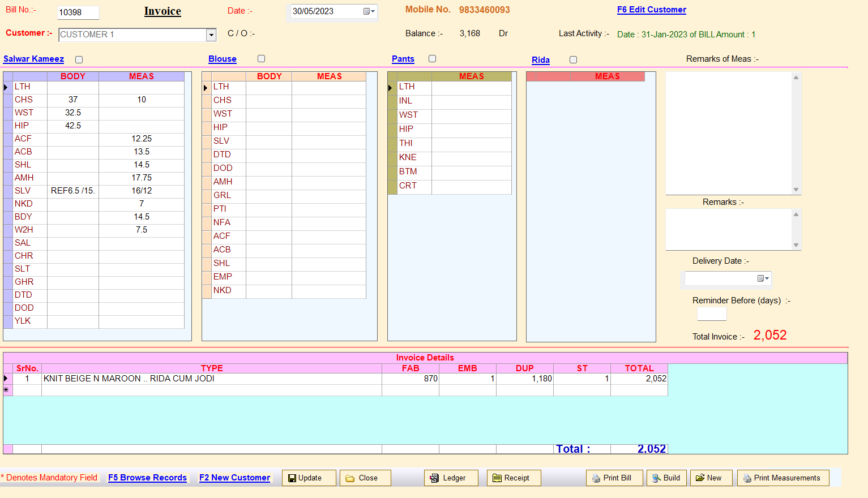Open the Salwar Kameez link
This screenshot has height=498, width=868.
point(33,59)
